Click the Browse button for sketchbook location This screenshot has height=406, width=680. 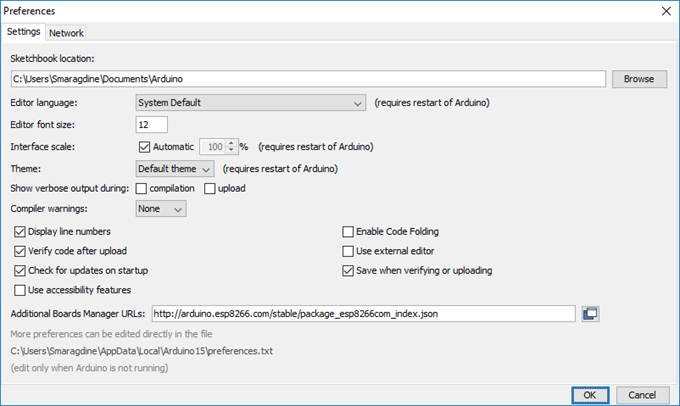(639, 79)
